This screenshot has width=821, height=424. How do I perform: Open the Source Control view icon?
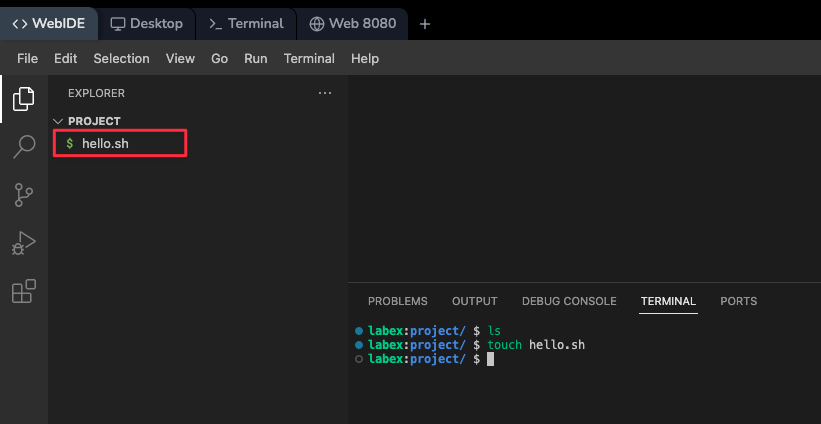coord(24,195)
